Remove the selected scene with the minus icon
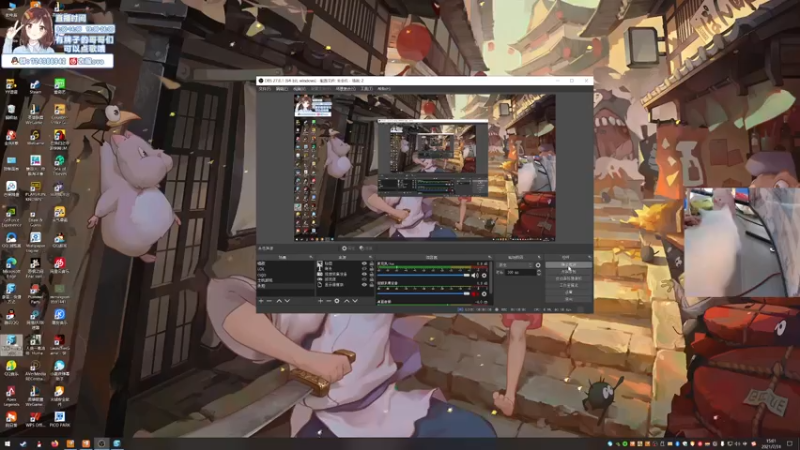 pos(269,301)
